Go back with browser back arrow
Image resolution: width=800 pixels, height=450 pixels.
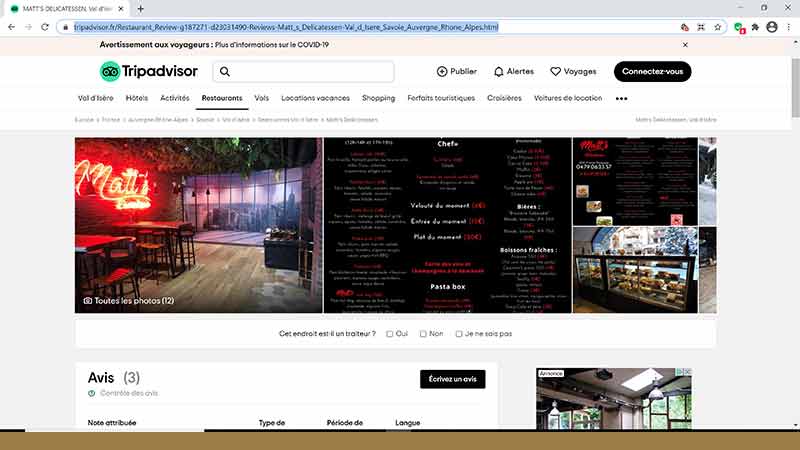pos(11,27)
